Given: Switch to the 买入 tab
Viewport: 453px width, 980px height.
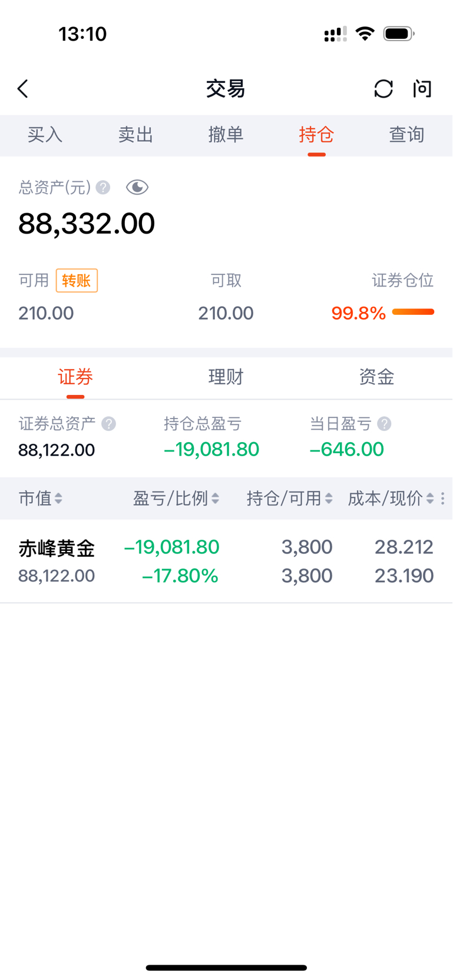Looking at the screenshot, I should click(45, 135).
